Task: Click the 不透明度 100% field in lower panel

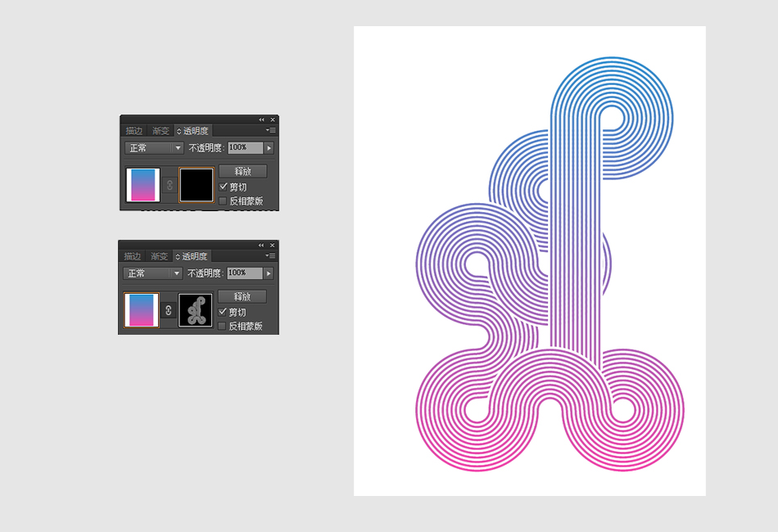Action: coord(245,273)
